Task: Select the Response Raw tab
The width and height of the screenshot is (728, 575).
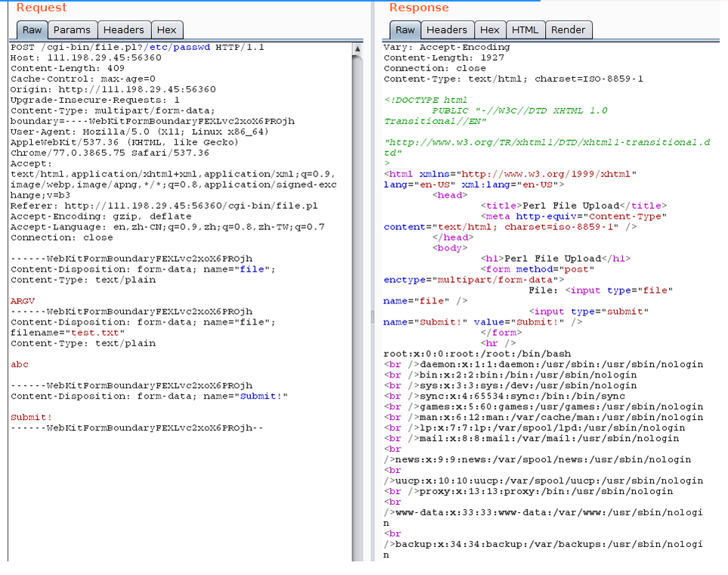Action: [405, 30]
